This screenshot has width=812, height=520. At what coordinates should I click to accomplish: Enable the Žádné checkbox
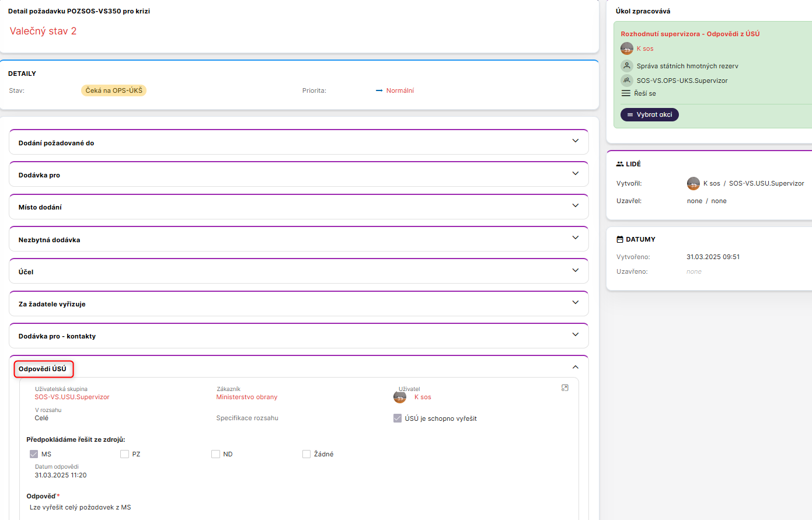pos(306,454)
